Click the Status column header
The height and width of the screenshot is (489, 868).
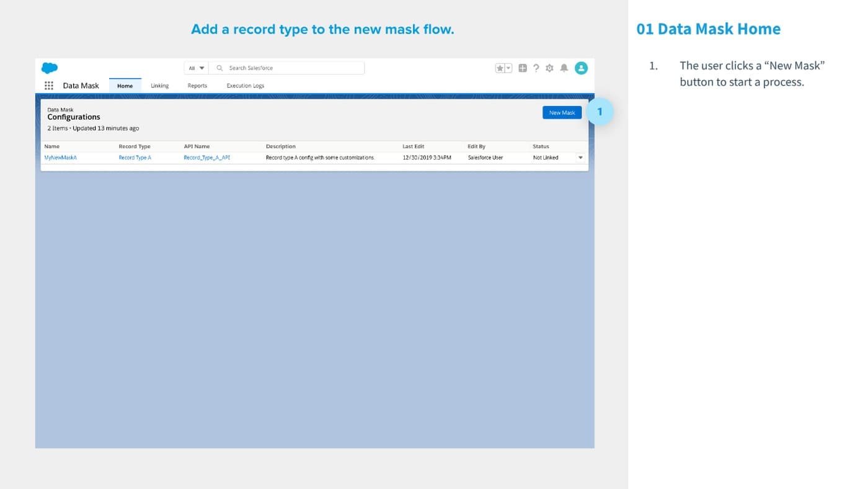pyautogui.click(x=541, y=146)
